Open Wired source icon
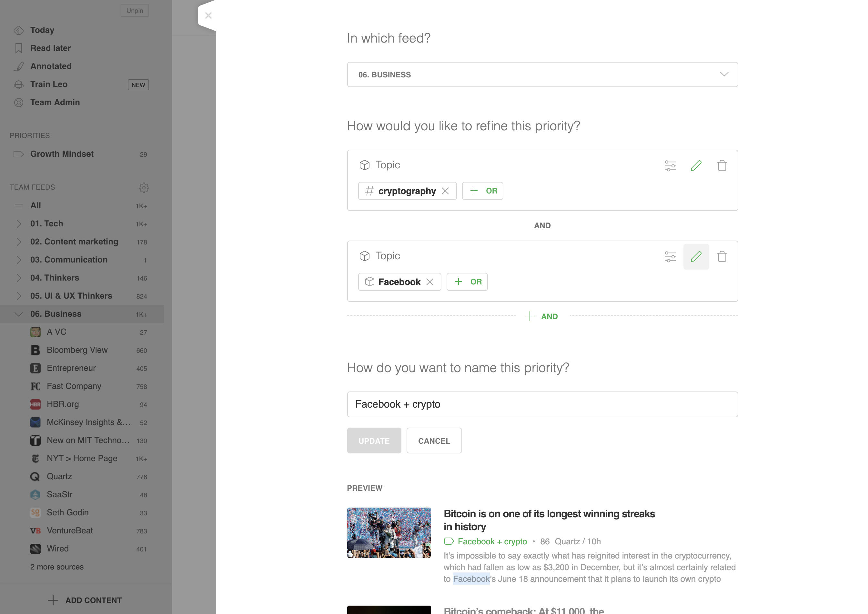 35,549
